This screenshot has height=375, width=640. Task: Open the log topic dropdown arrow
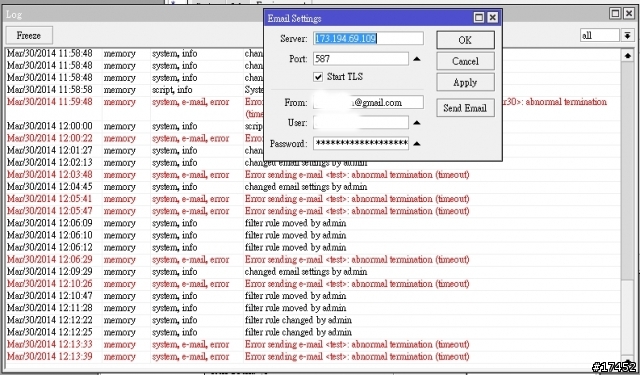(627, 36)
